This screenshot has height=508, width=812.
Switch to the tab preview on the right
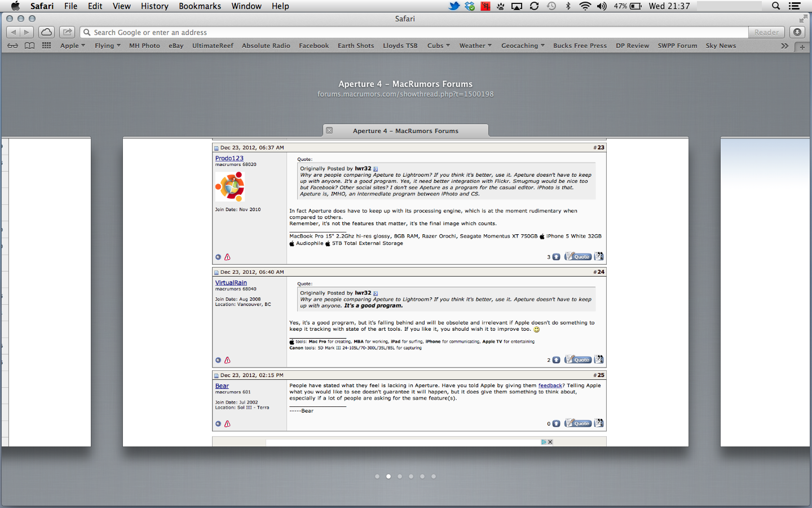coord(766,292)
